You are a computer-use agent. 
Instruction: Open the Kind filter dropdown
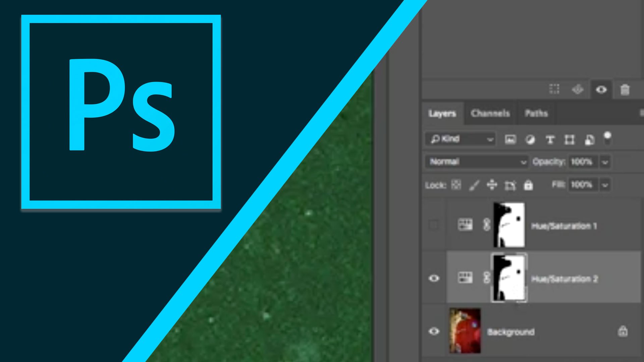pos(460,139)
